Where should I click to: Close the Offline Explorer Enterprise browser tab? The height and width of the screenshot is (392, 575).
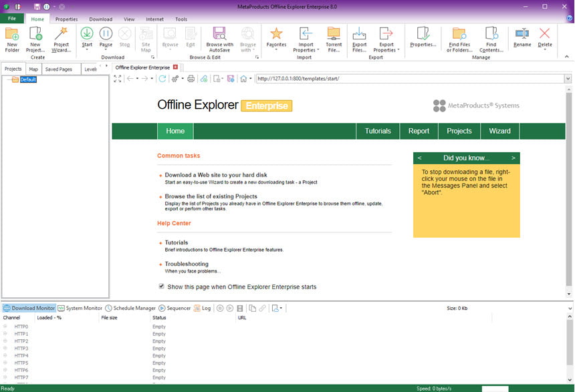point(175,67)
